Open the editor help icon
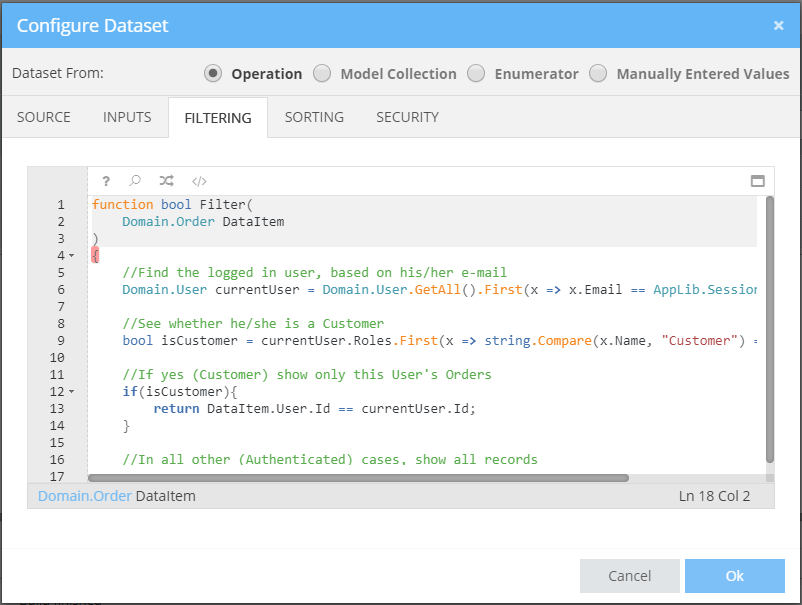This screenshot has height=605, width=802. [x=106, y=181]
